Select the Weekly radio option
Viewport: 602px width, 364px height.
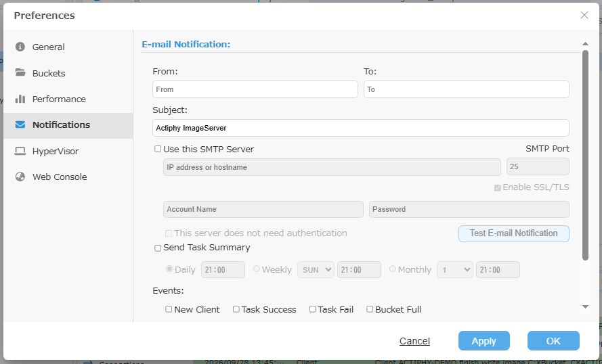[257, 269]
